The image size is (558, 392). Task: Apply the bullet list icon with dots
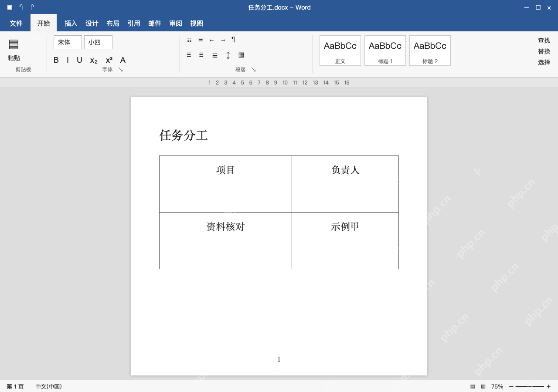point(189,40)
